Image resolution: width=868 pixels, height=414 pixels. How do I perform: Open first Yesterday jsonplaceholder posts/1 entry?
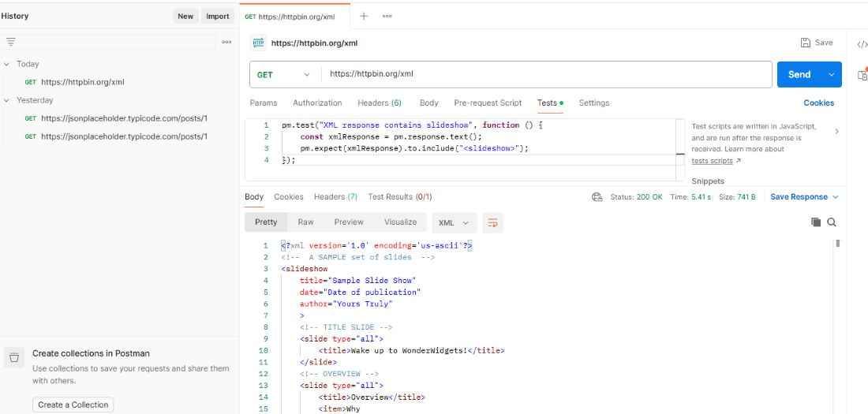pos(116,118)
